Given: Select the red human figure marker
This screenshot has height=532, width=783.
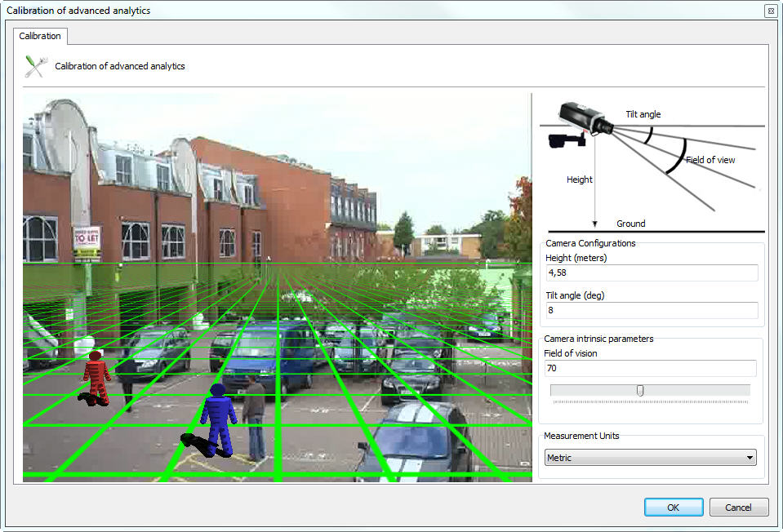Looking at the screenshot, I should (x=96, y=378).
